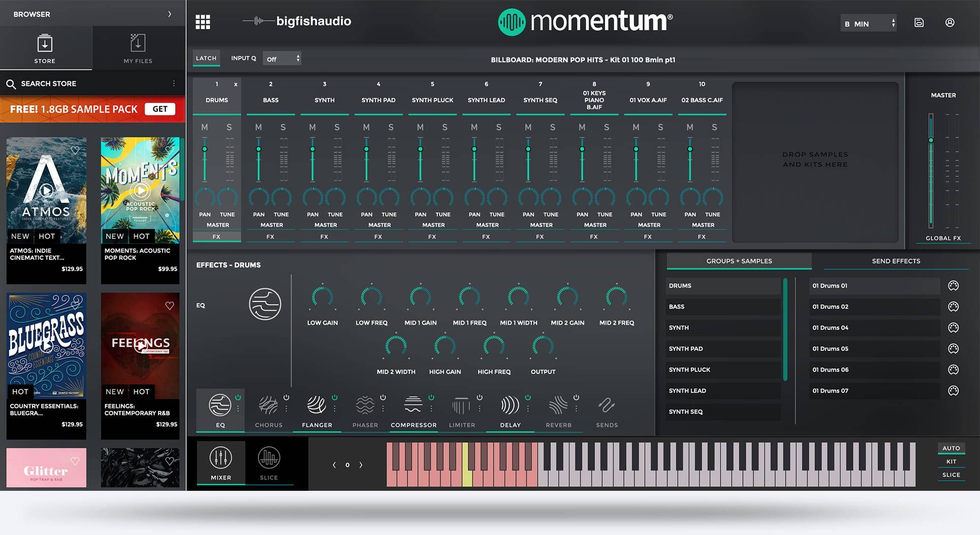Collapse the Browser panel chevron
This screenshot has width=980, height=535.
click(x=170, y=14)
